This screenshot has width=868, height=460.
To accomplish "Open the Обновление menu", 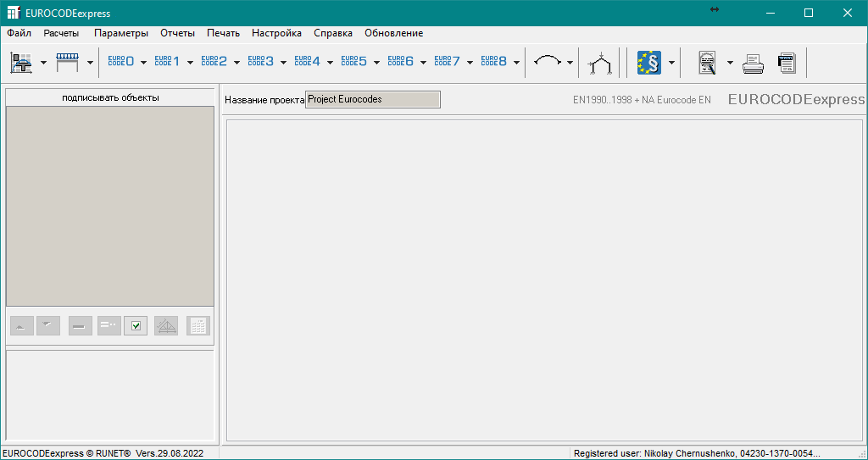I will [393, 33].
